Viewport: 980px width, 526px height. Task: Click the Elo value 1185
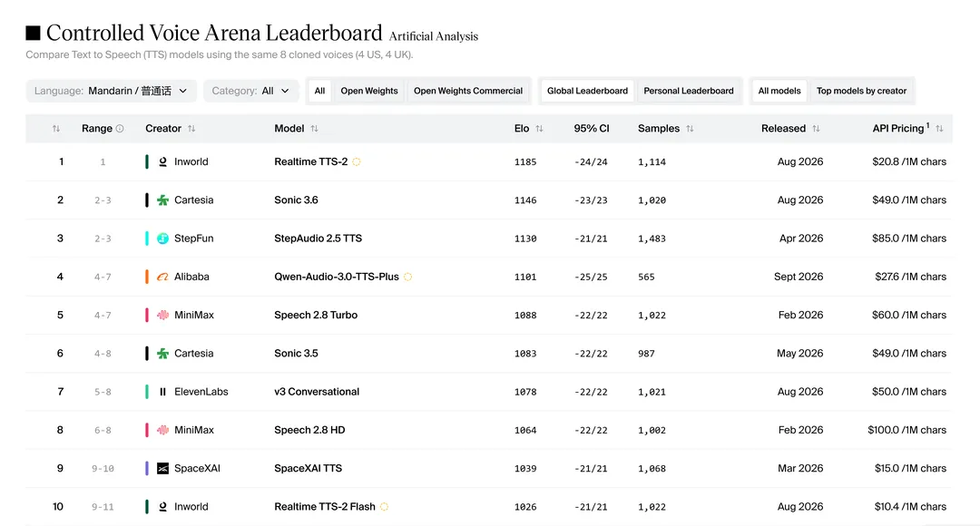point(525,161)
